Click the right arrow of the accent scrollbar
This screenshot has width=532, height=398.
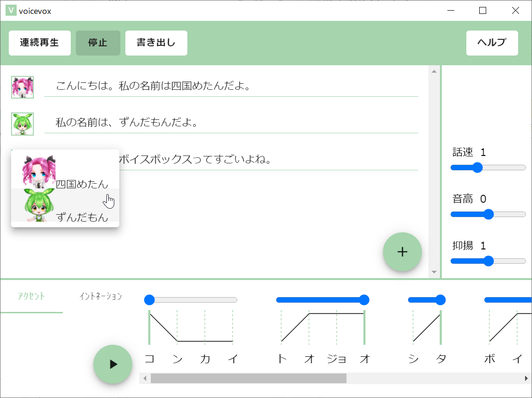526,378
